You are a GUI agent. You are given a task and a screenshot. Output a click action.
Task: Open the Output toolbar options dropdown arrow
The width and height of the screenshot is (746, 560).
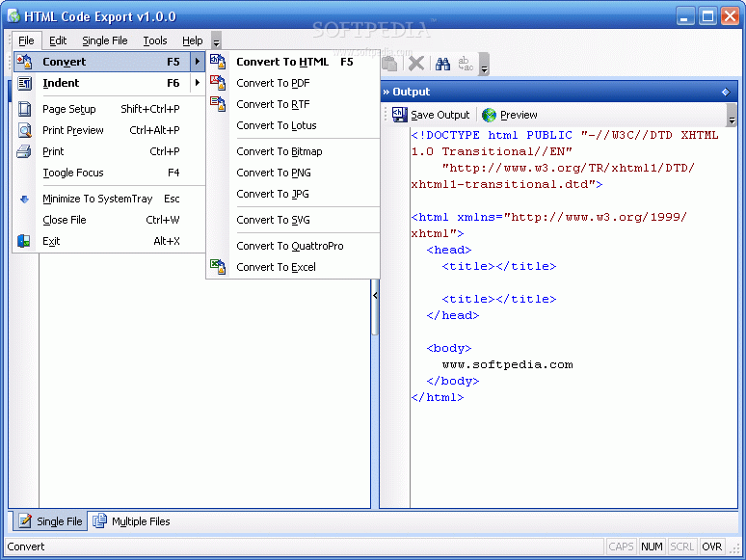(x=732, y=115)
